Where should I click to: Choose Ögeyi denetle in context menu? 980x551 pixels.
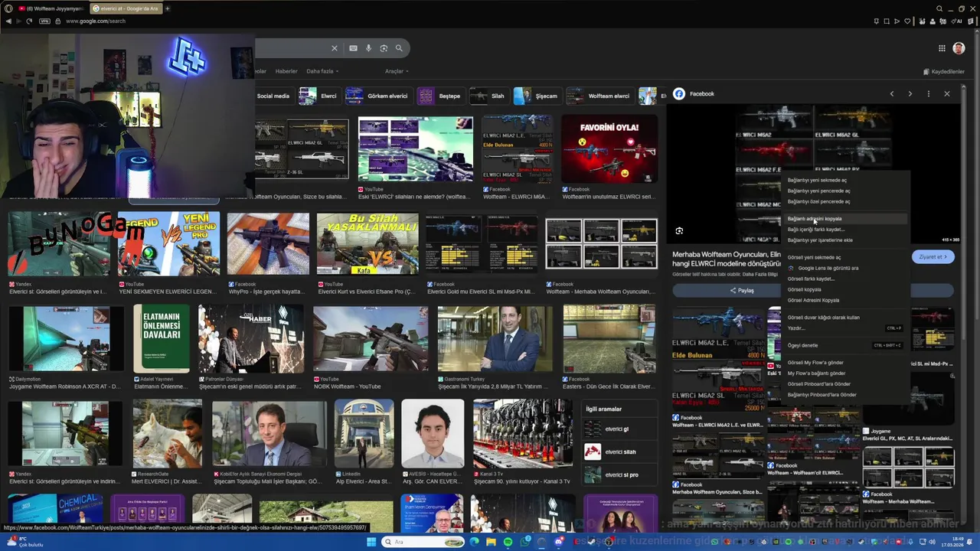pos(802,345)
